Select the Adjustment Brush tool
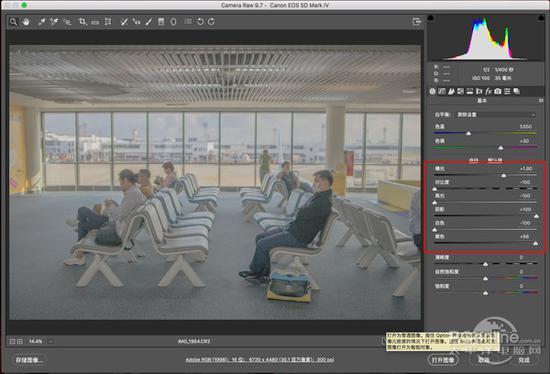The image size is (550, 374). pyautogui.click(x=149, y=22)
